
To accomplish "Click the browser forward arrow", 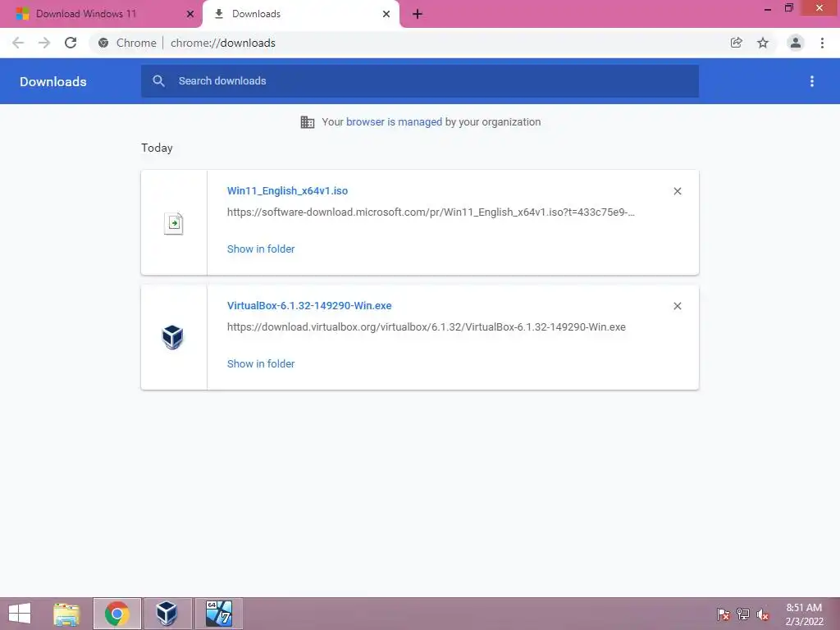I will pos(44,43).
